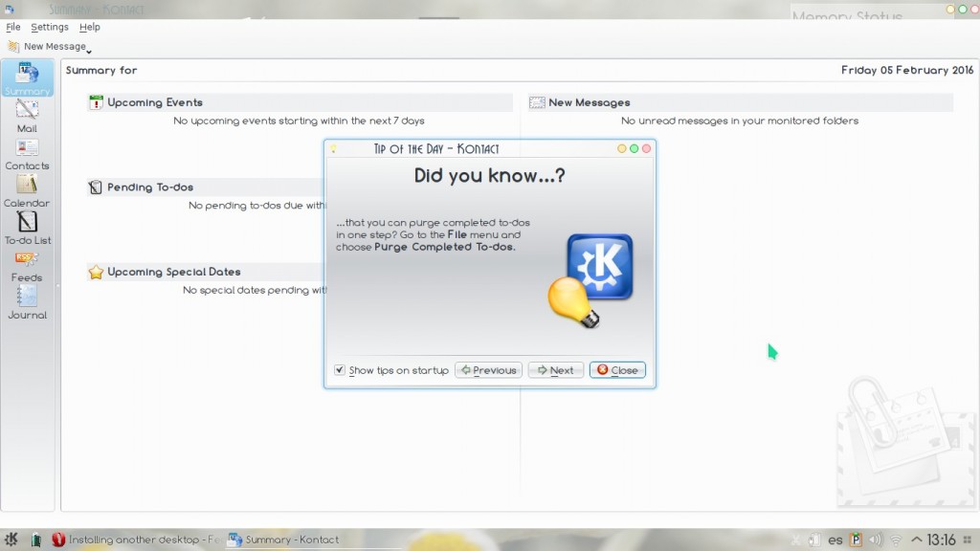Uncheck Show tips on startup
980x551 pixels.
[340, 370]
